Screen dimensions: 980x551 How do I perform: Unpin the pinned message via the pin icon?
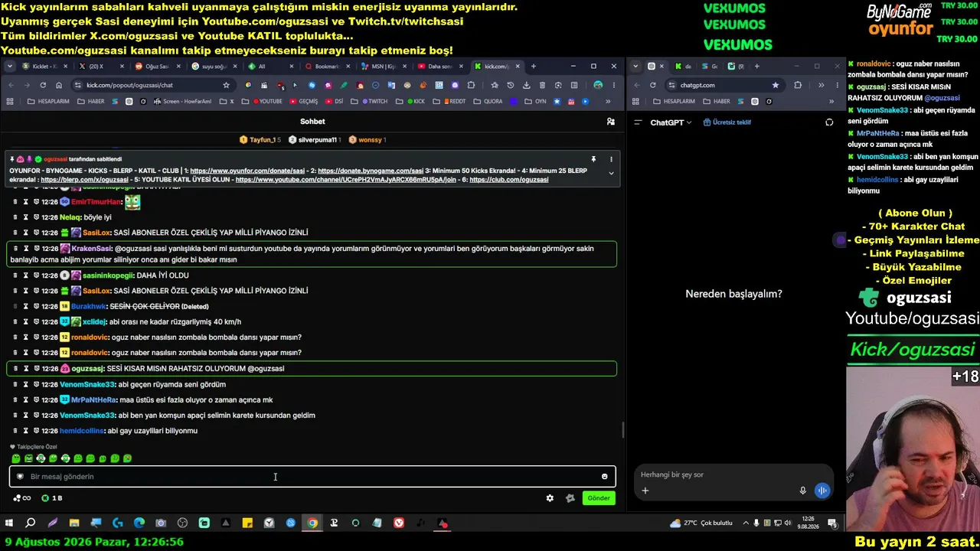[x=593, y=159]
